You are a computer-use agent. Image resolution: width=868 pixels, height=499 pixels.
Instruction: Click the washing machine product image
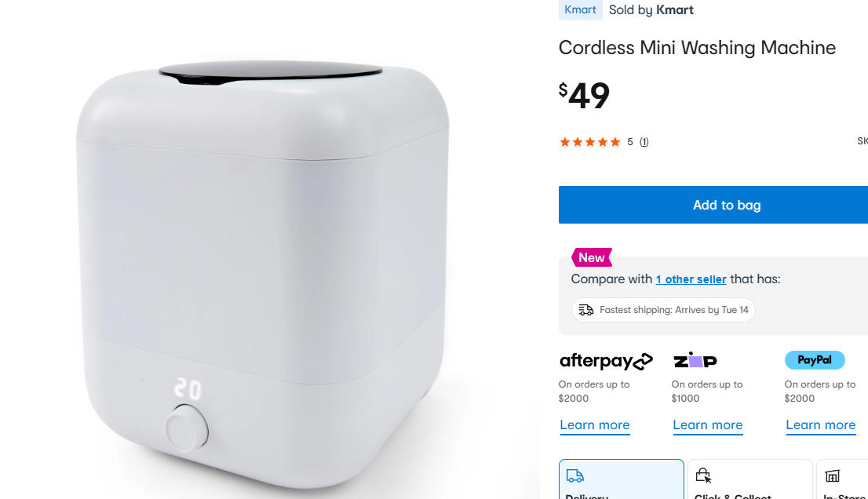(x=263, y=274)
